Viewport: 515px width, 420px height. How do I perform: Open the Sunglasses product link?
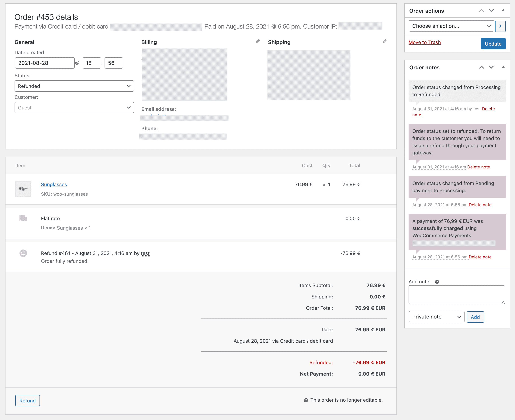coord(54,184)
